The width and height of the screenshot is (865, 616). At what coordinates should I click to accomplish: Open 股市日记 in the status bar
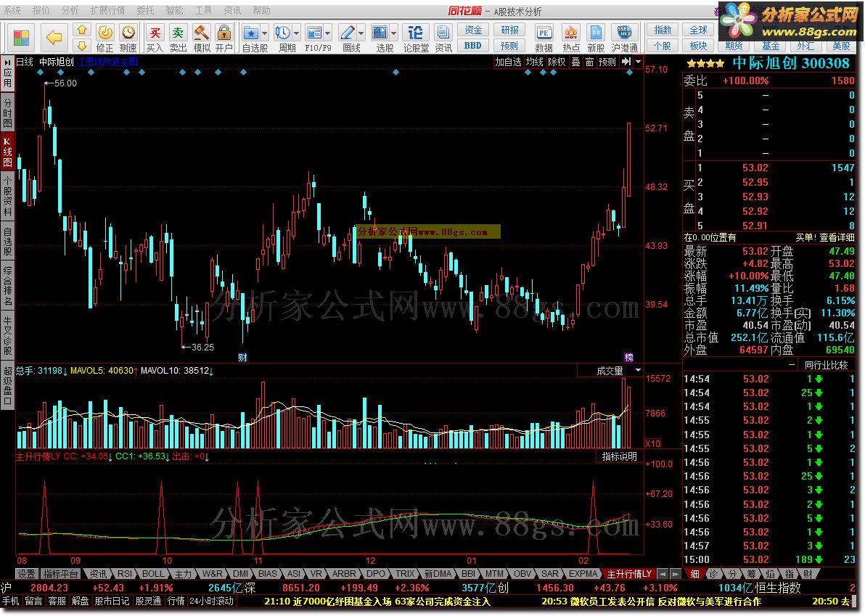(x=112, y=601)
